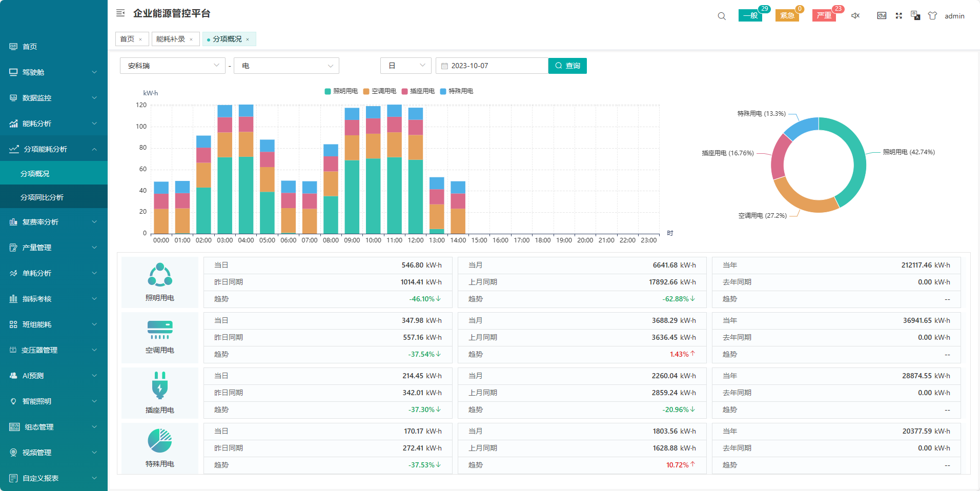Open the 安科瑞 organization dropdown
Image resolution: width=980 pixels, height=491 pixels.
(172, 66)
